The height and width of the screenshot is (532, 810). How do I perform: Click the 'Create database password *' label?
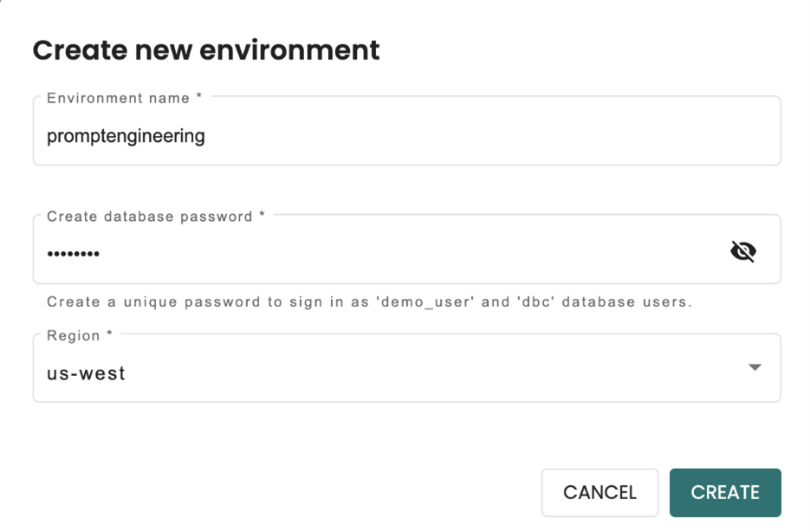(x=155, y=217)
